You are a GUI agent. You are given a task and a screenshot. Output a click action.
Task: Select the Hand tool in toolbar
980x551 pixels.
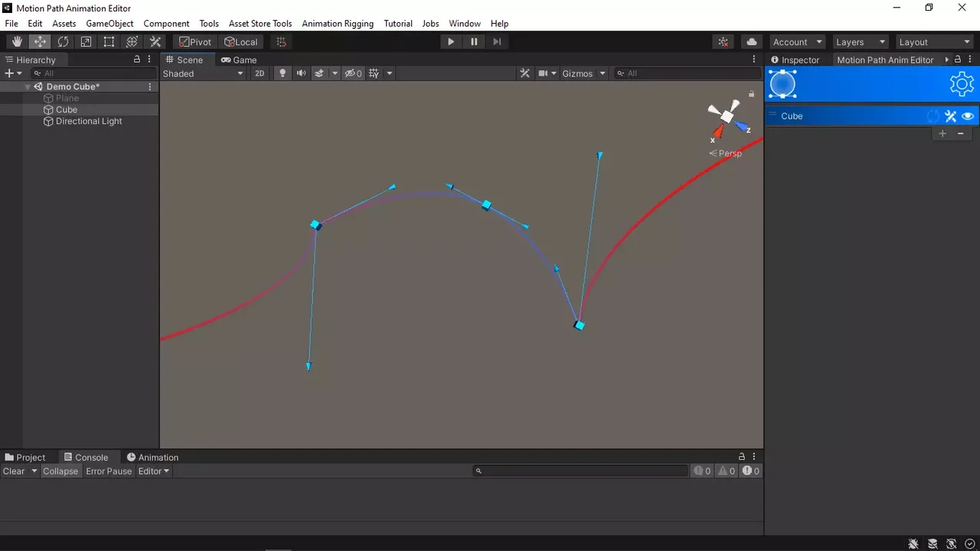[17, 42]
